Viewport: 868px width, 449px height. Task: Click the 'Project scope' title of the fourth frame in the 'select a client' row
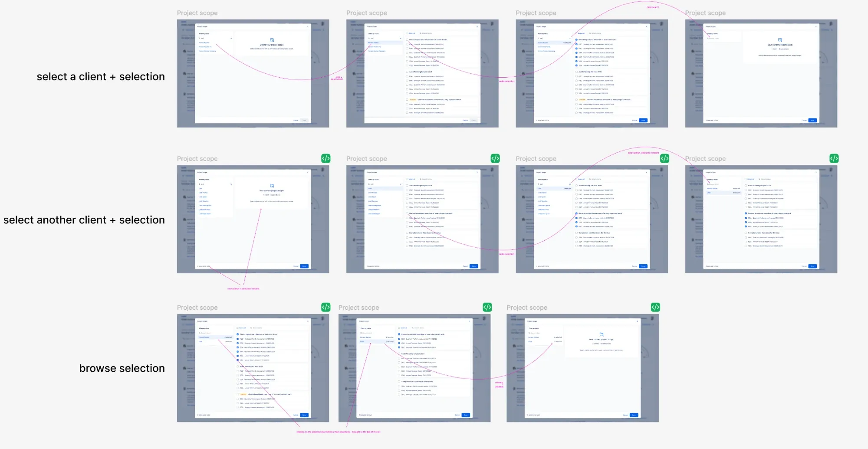[705, 13]
